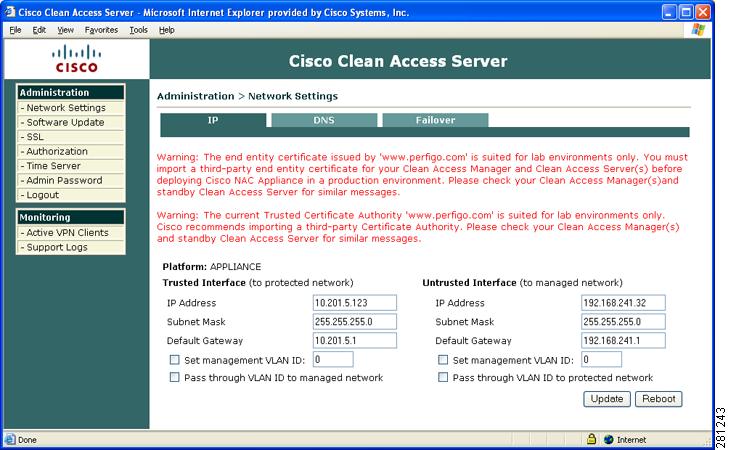Open the Tools menu

coord(139,30)
